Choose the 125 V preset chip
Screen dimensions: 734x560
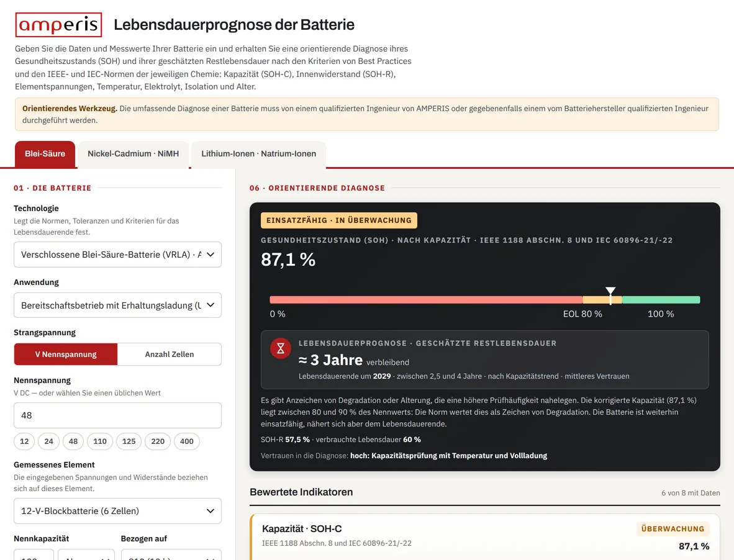coord(129,441)
